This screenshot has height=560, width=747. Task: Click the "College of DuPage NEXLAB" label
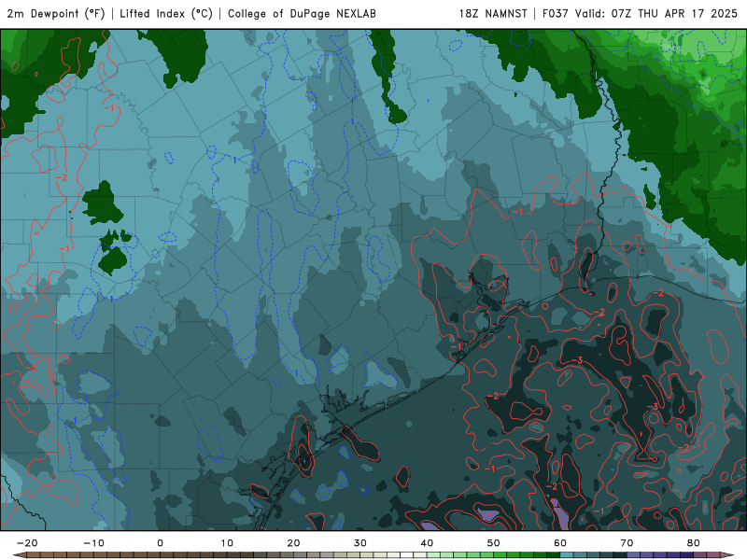[302, 14]
